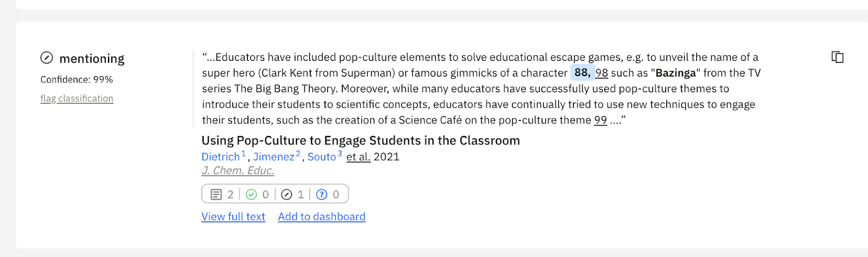Click citation reference 98 in the snippet
Image resolution: width=868 pixels, height=257 pixels.
tap(601, 73)
